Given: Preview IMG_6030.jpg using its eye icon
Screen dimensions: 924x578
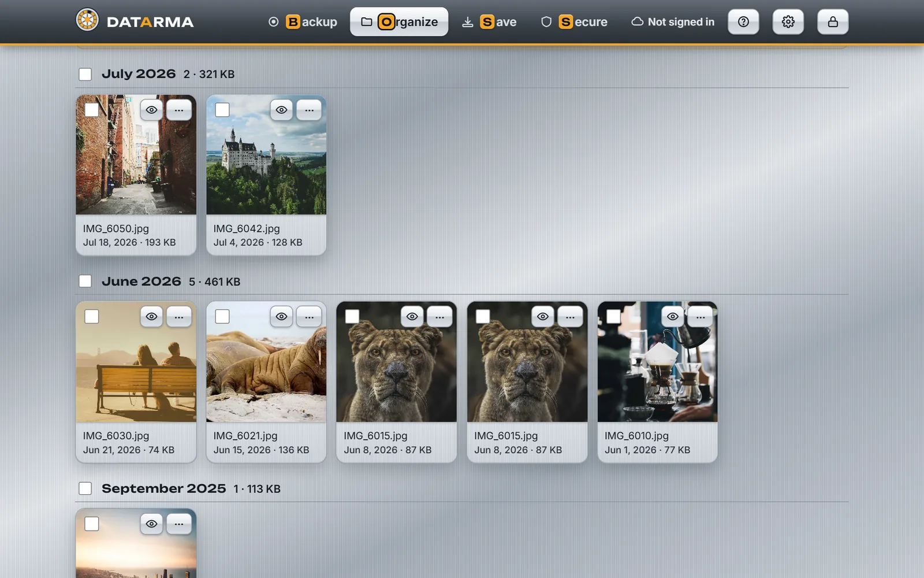Looking at the screenshot, I should click(151, 317).
